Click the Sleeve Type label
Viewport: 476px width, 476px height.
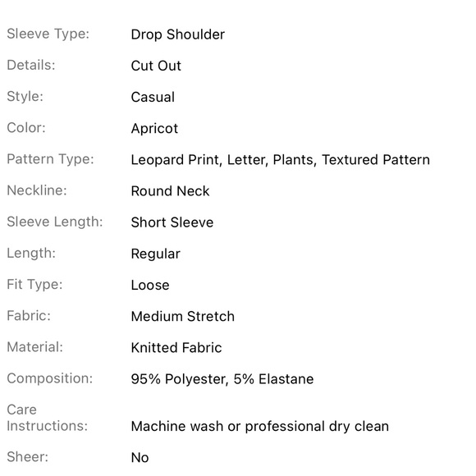[48, 34]
